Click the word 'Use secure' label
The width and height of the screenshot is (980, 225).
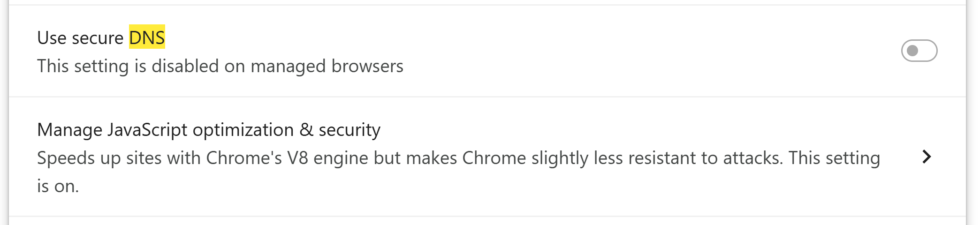(x=80, y=38)
